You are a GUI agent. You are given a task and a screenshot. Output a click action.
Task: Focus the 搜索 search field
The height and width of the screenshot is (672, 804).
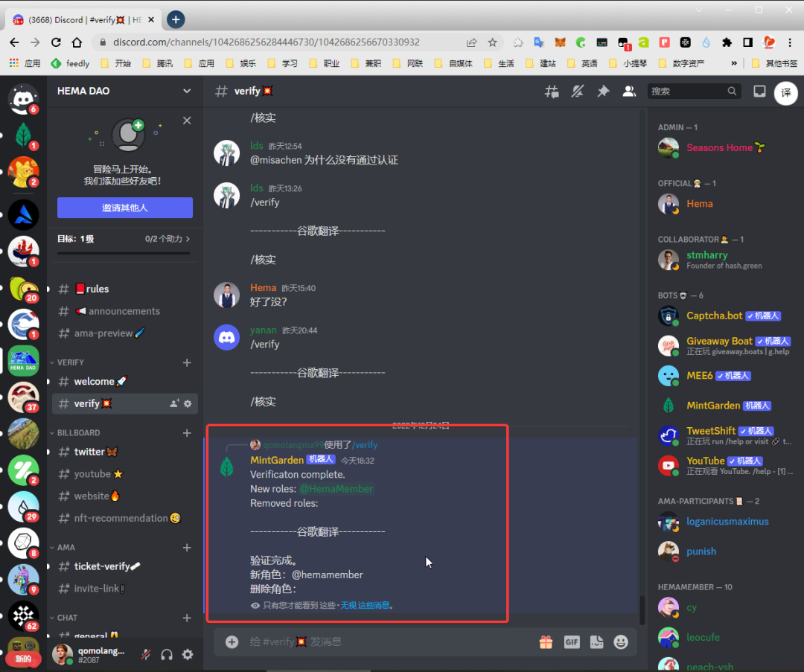point(695,92)
